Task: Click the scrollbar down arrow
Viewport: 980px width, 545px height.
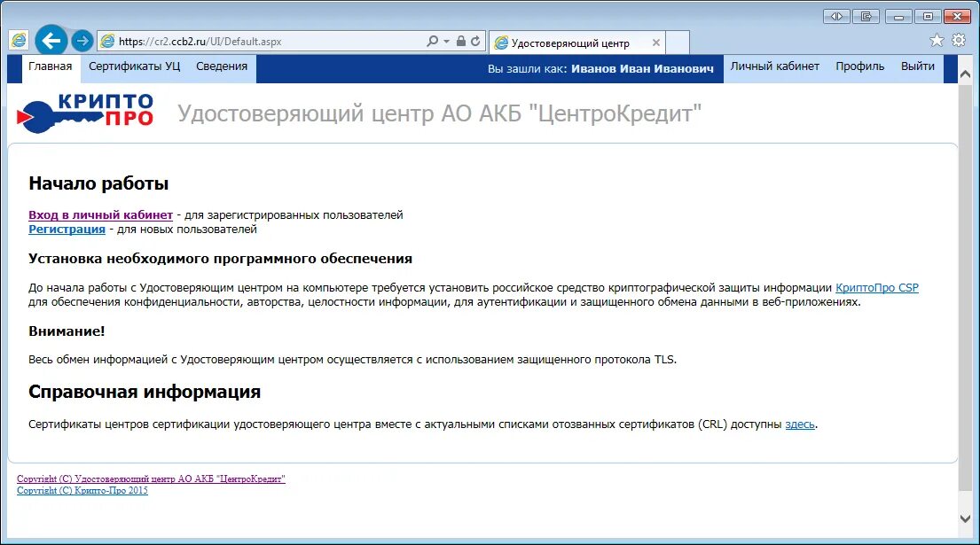Action: pos(965,518)
